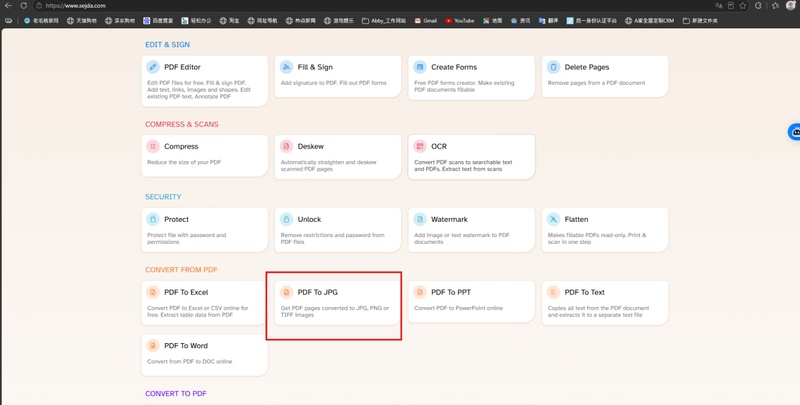
Task: Toggle reader view icon in address bar
Action: coord(731,6)
